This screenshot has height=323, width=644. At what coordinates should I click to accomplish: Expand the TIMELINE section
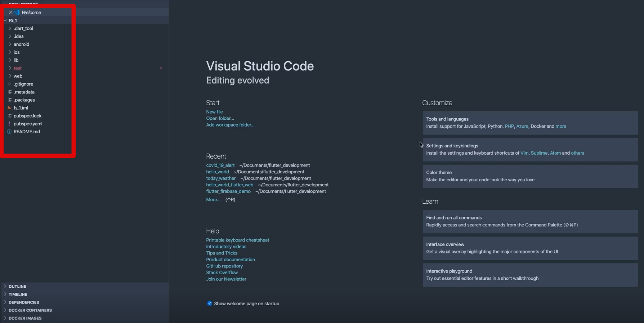[5, 294]
